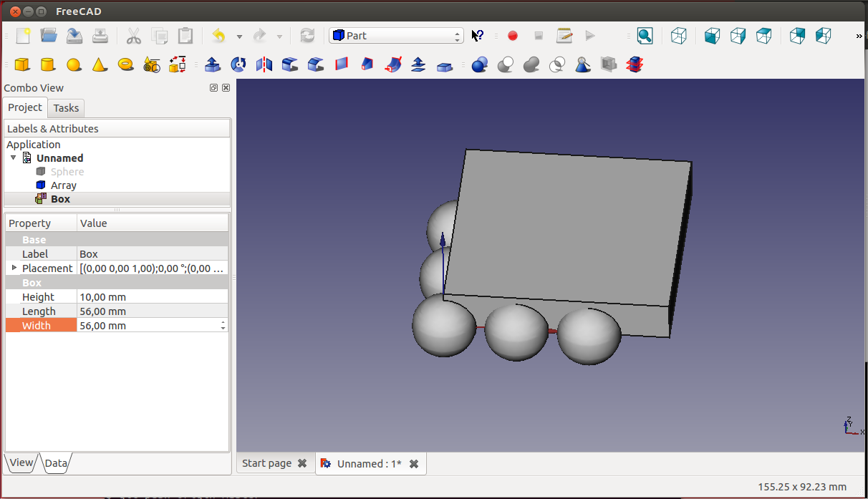
Task: Select Array in the model tree
Action: pos(63,185)
